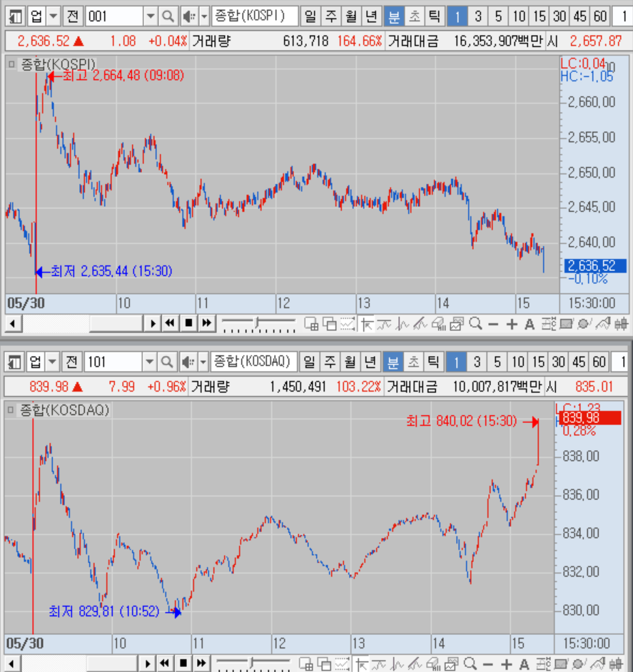The width and height of the screenshot is (633, 672).
Task: Expand the 001 code dropdown arrow
Action: pos(150,16)
